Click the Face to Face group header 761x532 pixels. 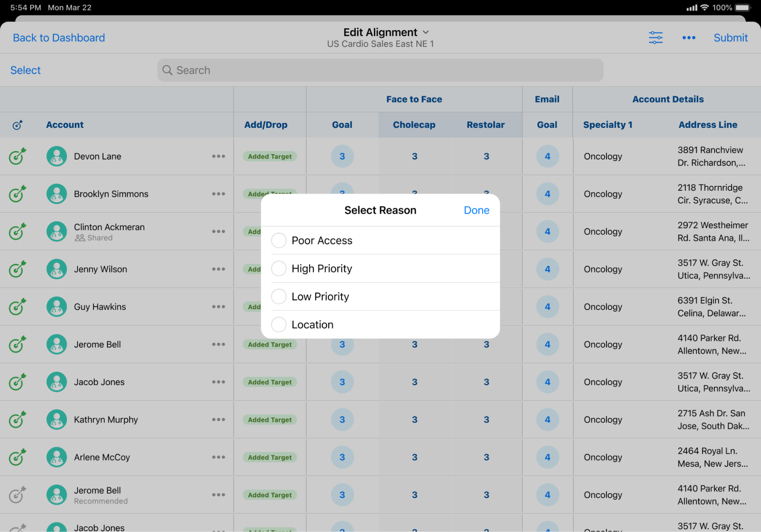[414, 99]
